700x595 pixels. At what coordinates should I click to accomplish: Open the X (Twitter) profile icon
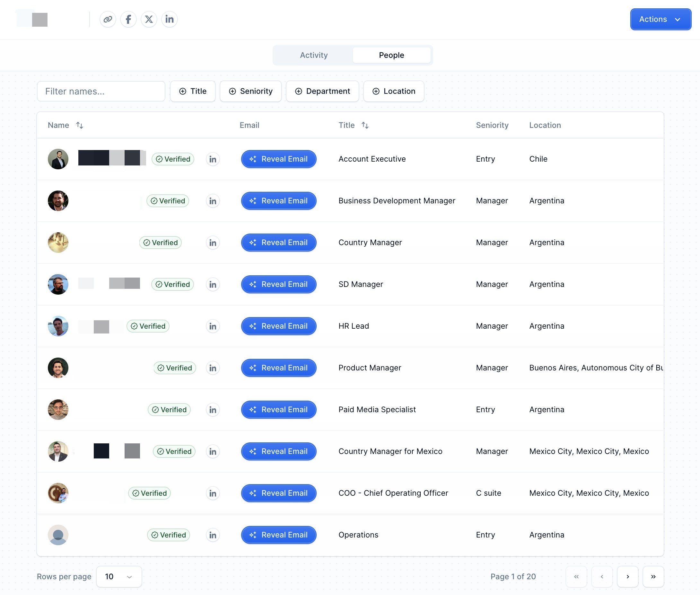point(149,19)
